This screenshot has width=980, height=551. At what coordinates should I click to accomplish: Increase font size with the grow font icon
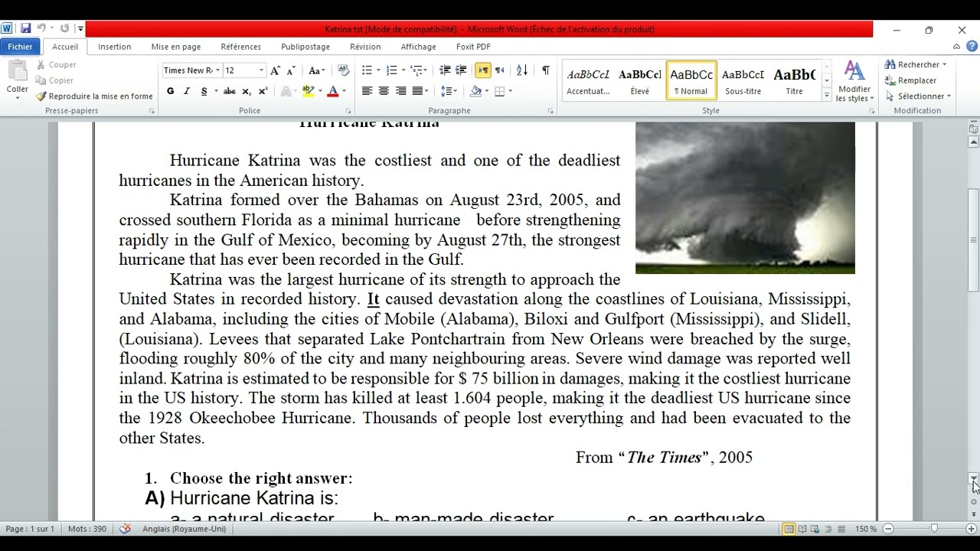(x=276, y=70)
